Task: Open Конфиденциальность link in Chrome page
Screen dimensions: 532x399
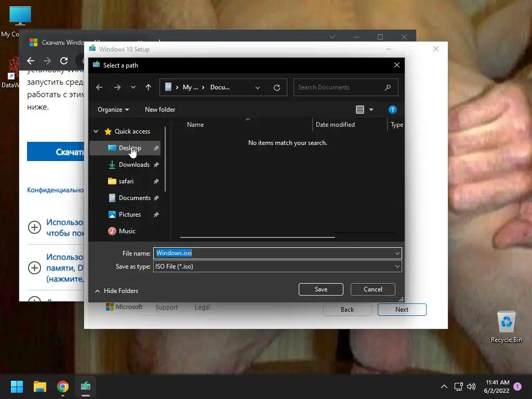Action: [55, 190]
